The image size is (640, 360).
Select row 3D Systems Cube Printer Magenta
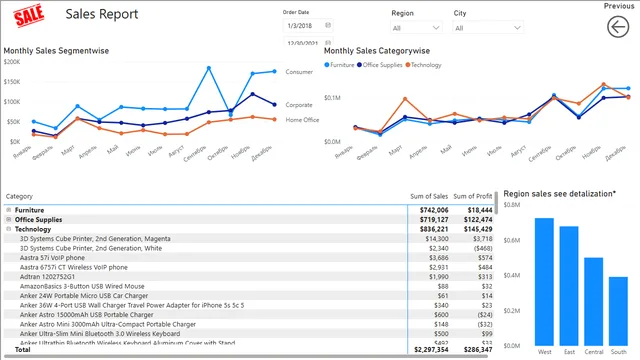(x=248, y=238)
